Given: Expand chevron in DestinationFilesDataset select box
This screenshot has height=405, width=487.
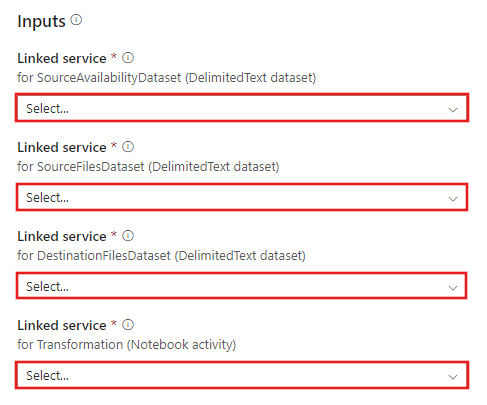Looking at the screenshot, I should click(453, 288).
